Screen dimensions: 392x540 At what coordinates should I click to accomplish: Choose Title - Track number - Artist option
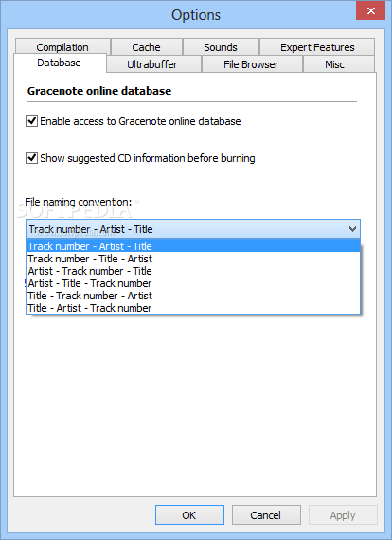coord(193,296)
